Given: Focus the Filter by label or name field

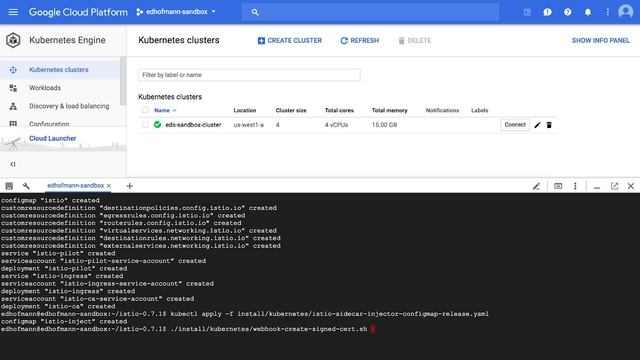Looking at the screenshot, I should 249,75.
